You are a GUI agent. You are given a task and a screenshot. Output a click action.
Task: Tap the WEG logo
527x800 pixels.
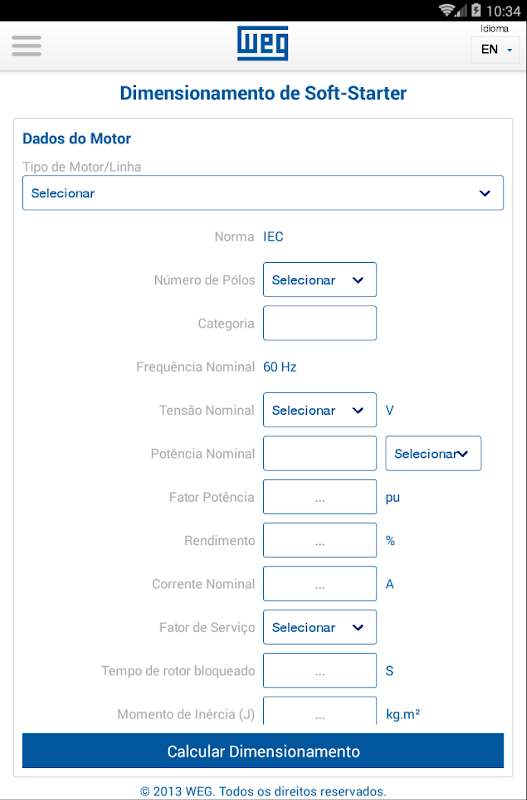(263, 44)
